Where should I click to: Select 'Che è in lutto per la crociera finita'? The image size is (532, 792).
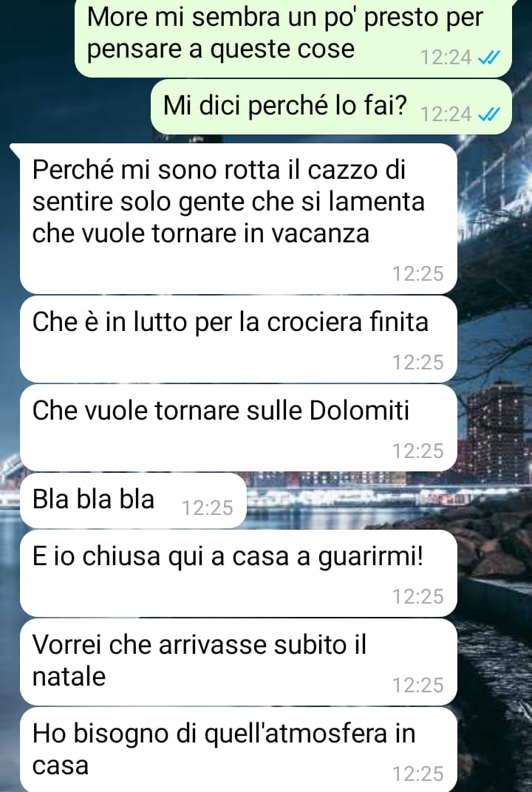(x=239, y=339)
